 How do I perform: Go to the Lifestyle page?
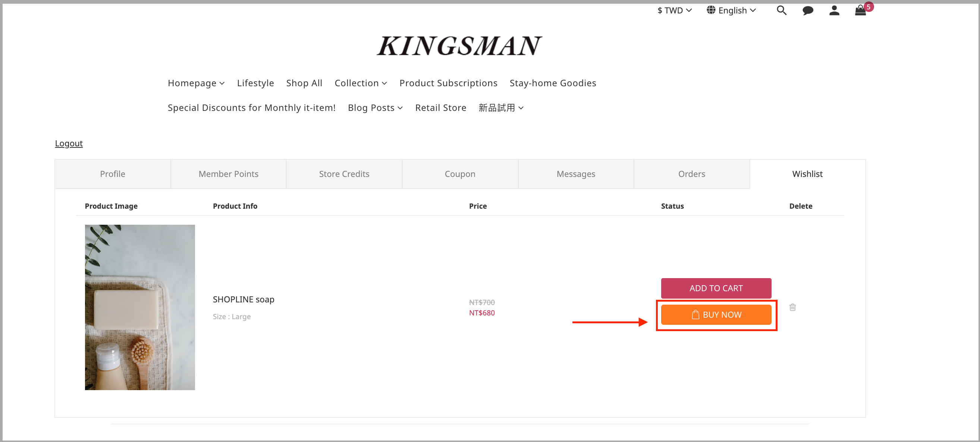pyautogui.click(x=255, y=83)
